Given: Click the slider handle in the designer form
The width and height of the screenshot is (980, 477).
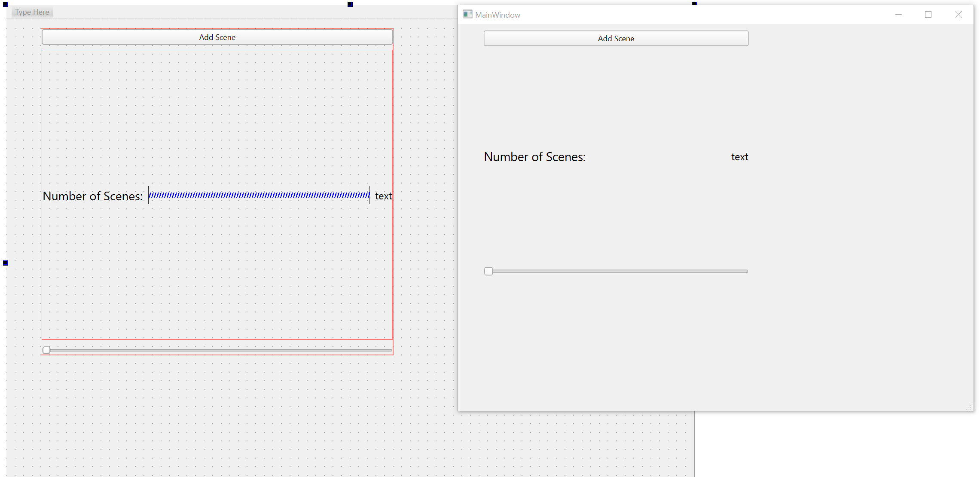Looking at the screenshot, I should [x=46, y=350].
